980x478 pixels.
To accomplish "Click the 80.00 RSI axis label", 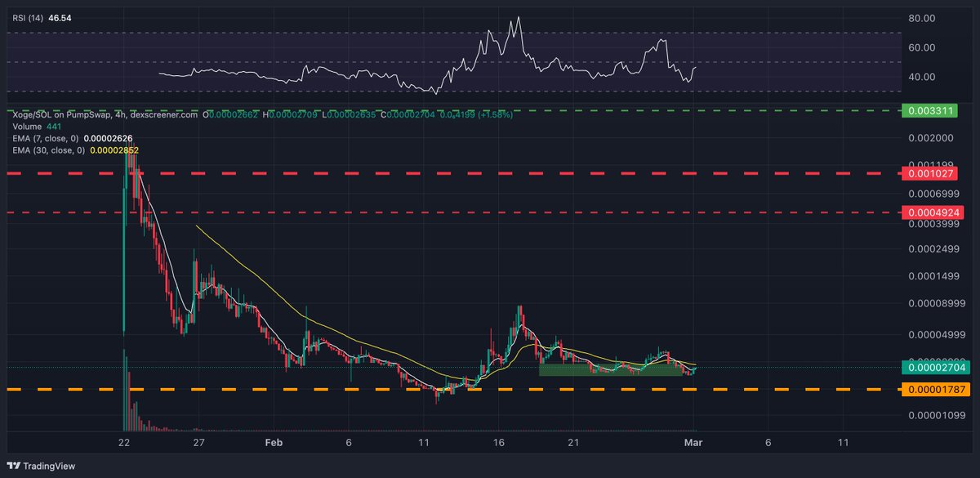I will click(x=924, y=19).
